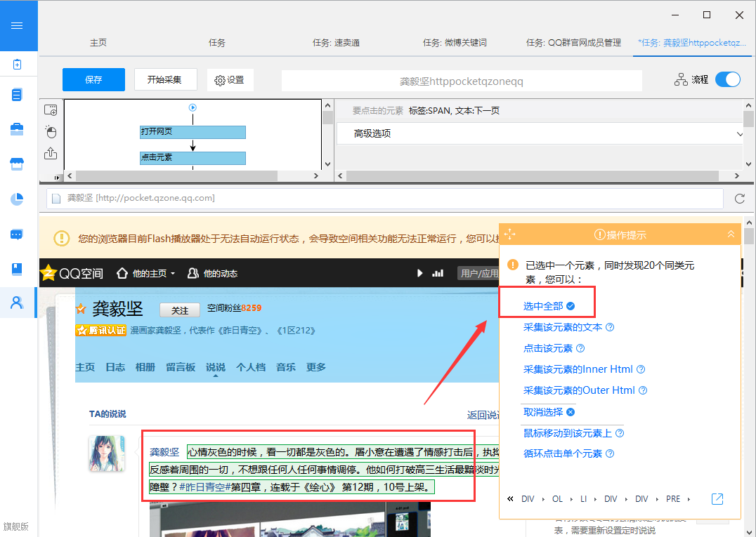Image resolution: width=756 pixels, height=537 pixels.
Task: Open the pie chart data icon
Action: [17, 199]
